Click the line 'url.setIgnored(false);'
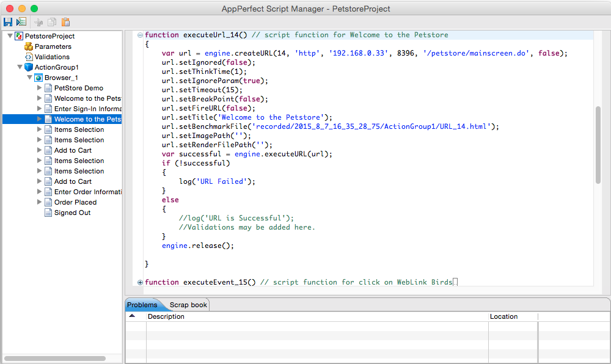 [x=208, y=62]
